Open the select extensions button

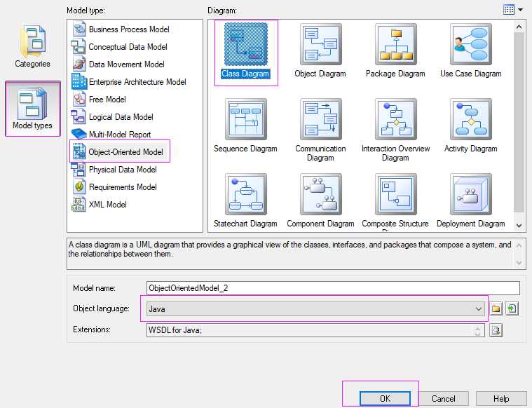click(496, 330)
